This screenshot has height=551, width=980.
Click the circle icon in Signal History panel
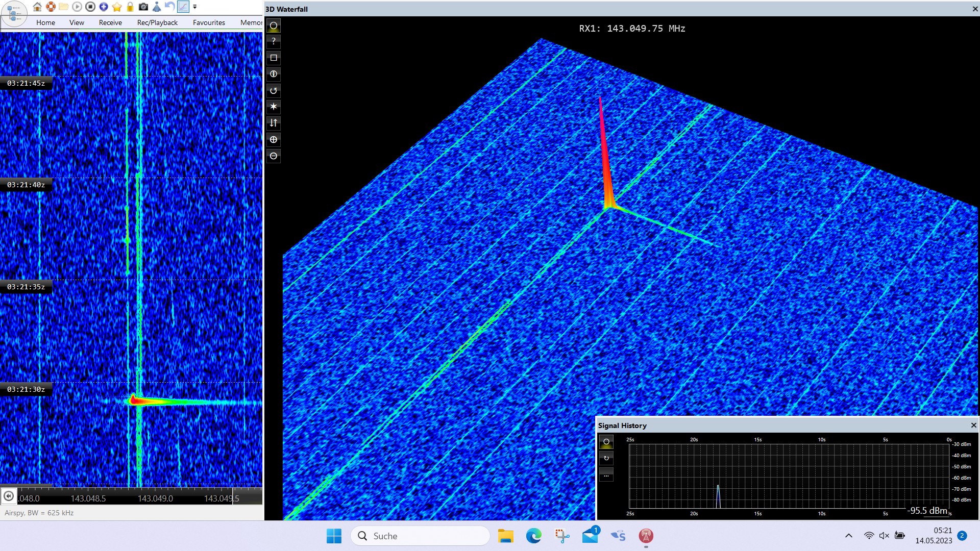click(606, 442)
